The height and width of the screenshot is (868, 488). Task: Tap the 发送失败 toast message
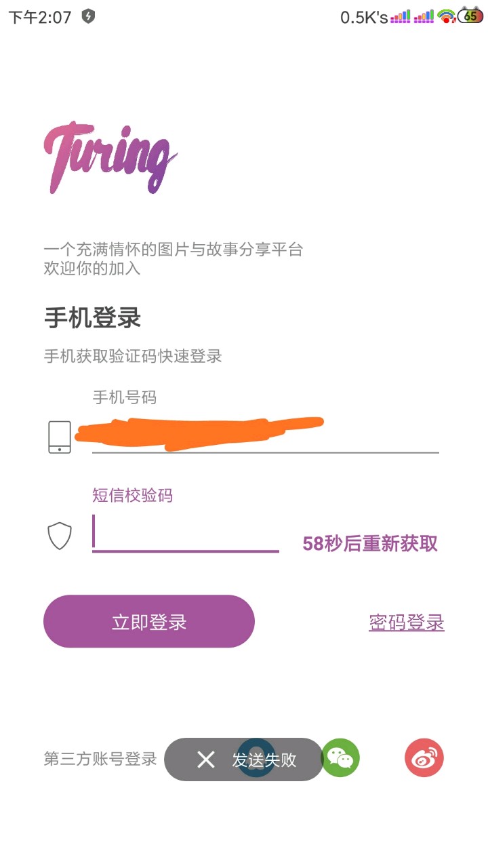(264, 759)
